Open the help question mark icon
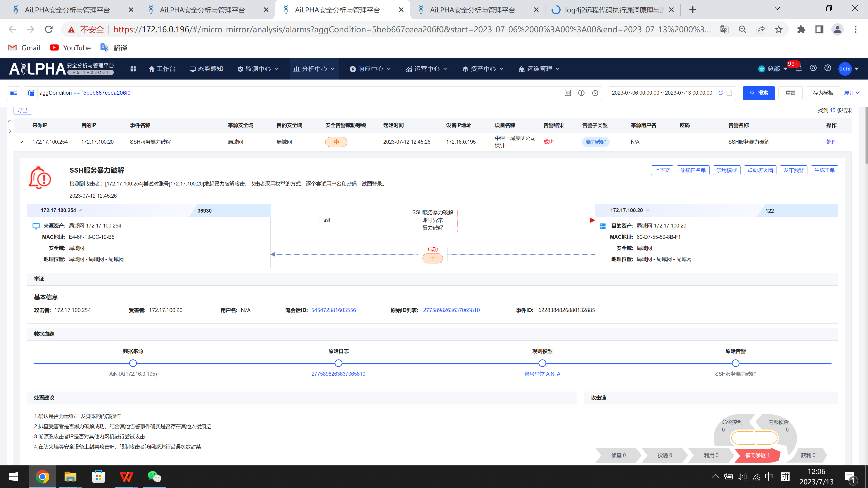 [828, 68]
